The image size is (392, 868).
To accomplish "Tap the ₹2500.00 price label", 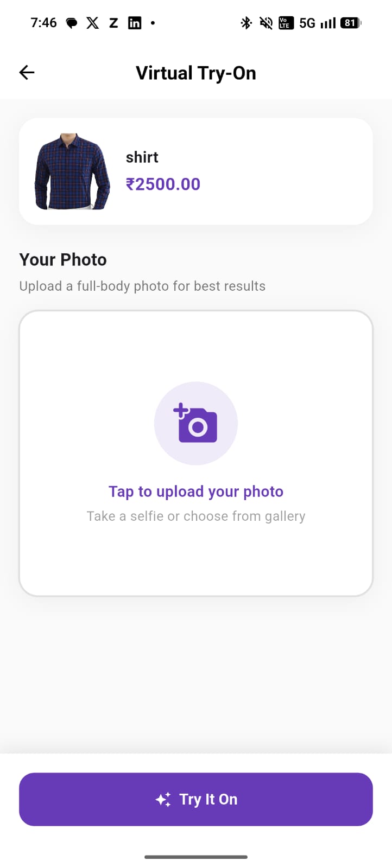I will point(163,184).
